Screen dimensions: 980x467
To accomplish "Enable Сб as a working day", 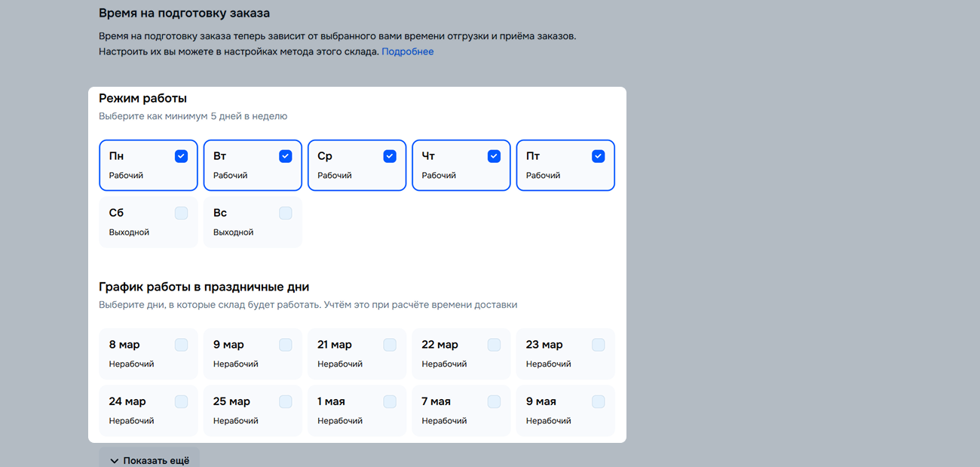I will pyautogui.click(x=181, y=213).
